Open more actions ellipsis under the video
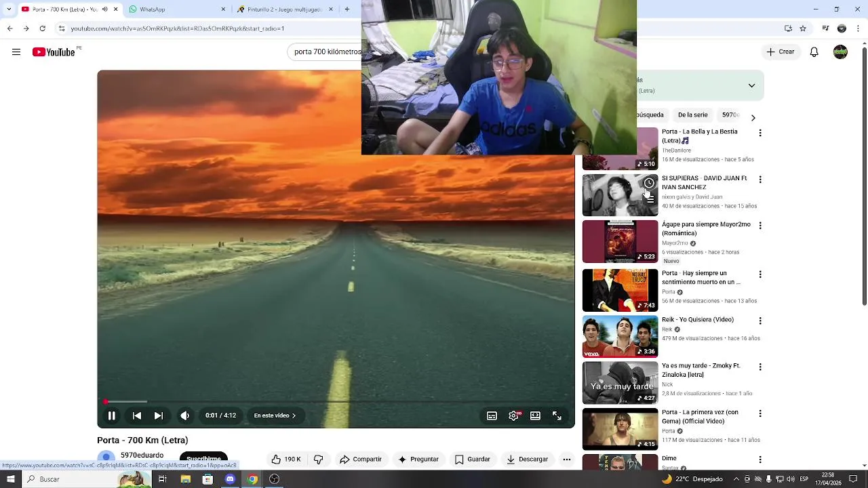868x488 pixels. 567,460
